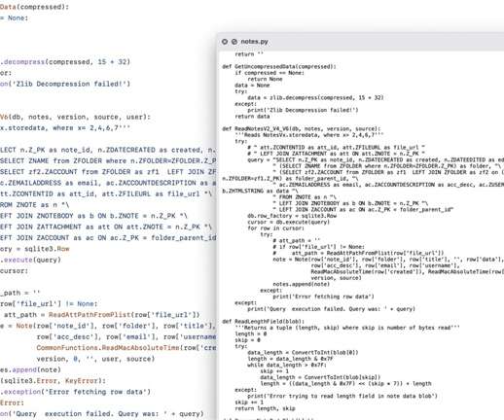This screenshot has width=504, height=420.
Task: Click 'data_length = ConvertToInt(blob[0])' in notes.py
Action: [x=303, y=352]
